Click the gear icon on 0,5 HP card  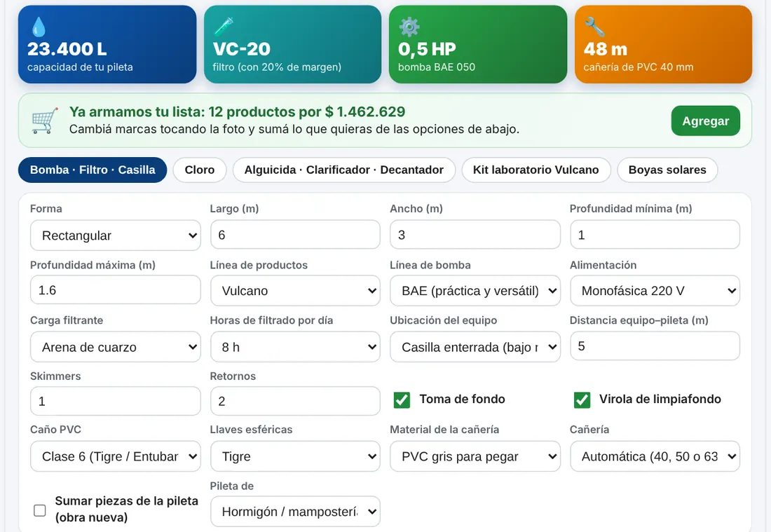coord(409,27)
